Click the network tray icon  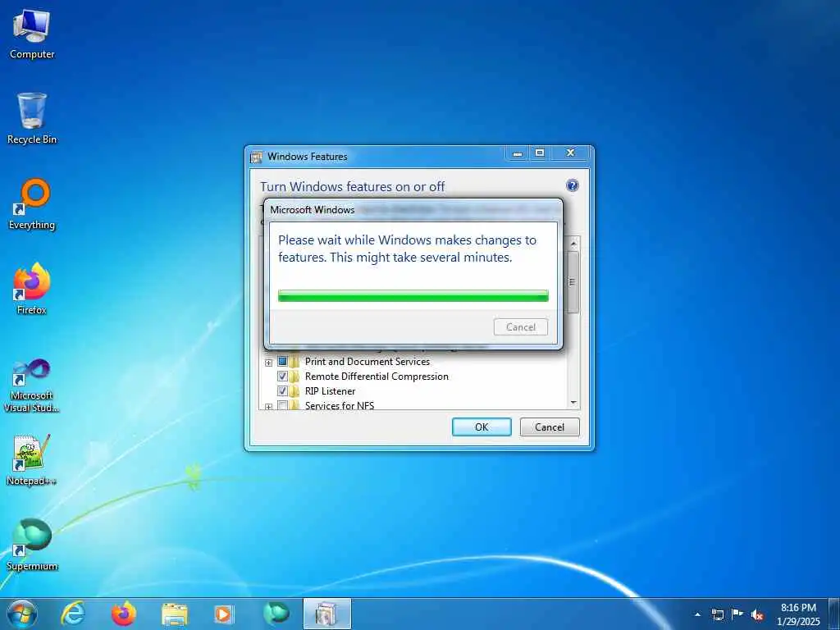point(717,614)
